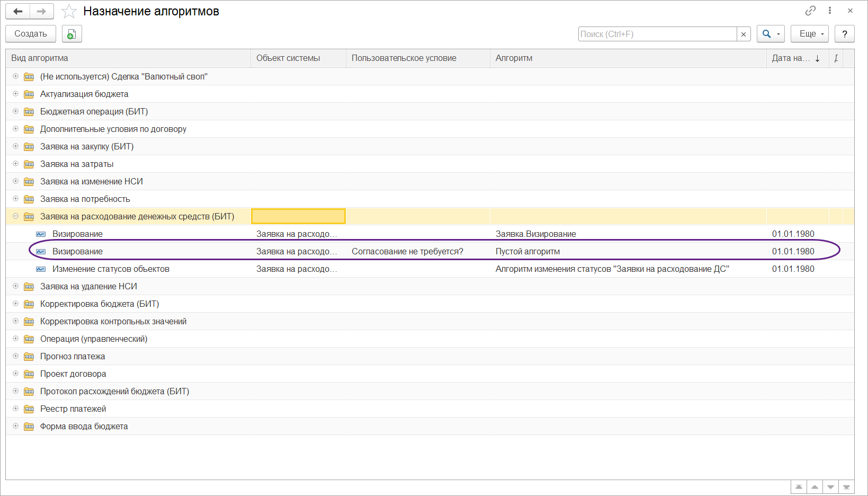
Task: Open help with the question mark button
Action: pyautogui.click(x=844, y=34)
